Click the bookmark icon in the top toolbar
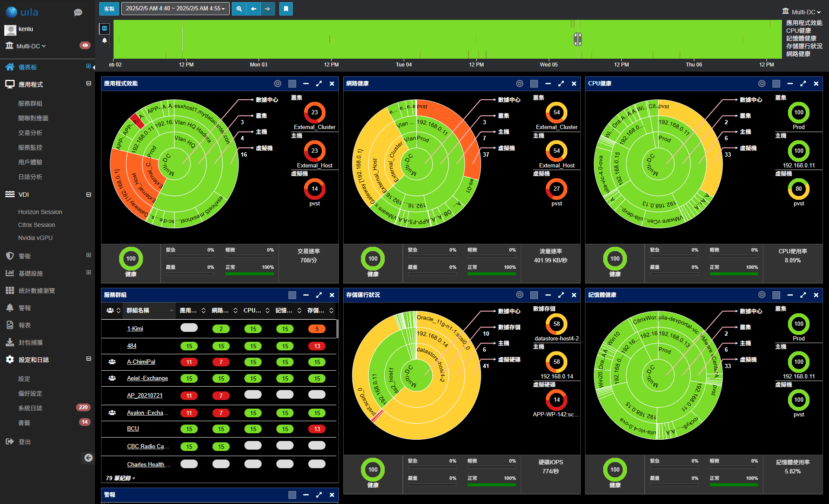Image resolution: width=829 pixels, height=504 pixels. (286, 9)
